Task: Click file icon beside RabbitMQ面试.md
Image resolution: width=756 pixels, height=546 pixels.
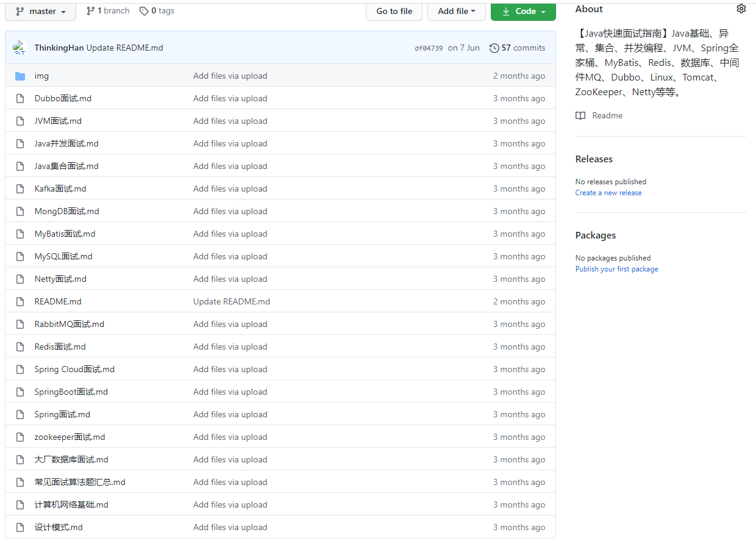Action: tap(20, 324)
